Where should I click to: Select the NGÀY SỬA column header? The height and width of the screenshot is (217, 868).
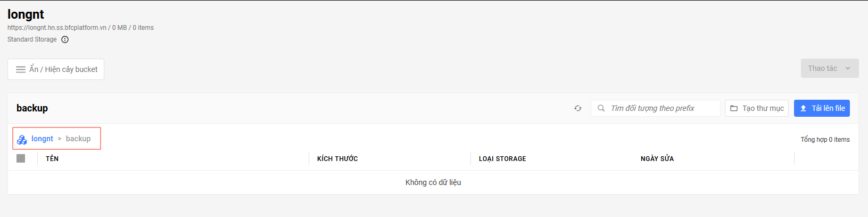pos(657,158)
